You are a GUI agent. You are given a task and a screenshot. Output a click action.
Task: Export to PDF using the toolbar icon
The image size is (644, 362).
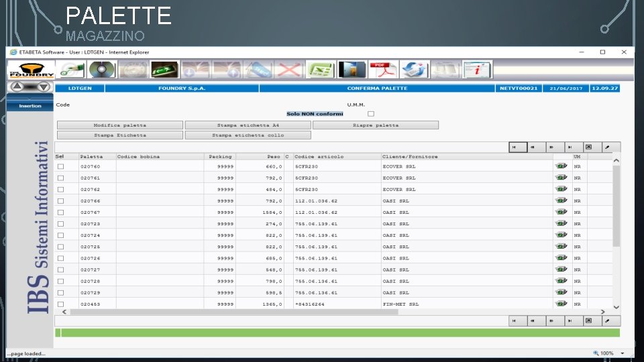383,70
